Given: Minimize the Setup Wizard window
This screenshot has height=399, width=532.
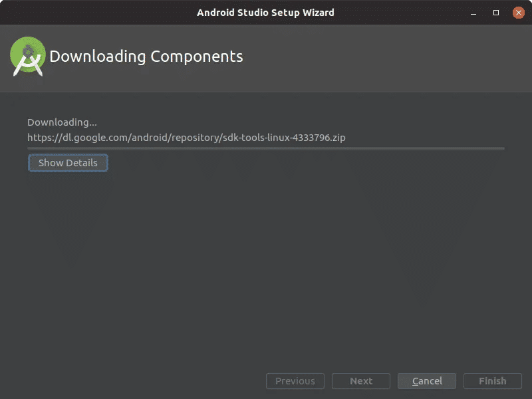Looking at the screenshot, I should tap(473, 13).
